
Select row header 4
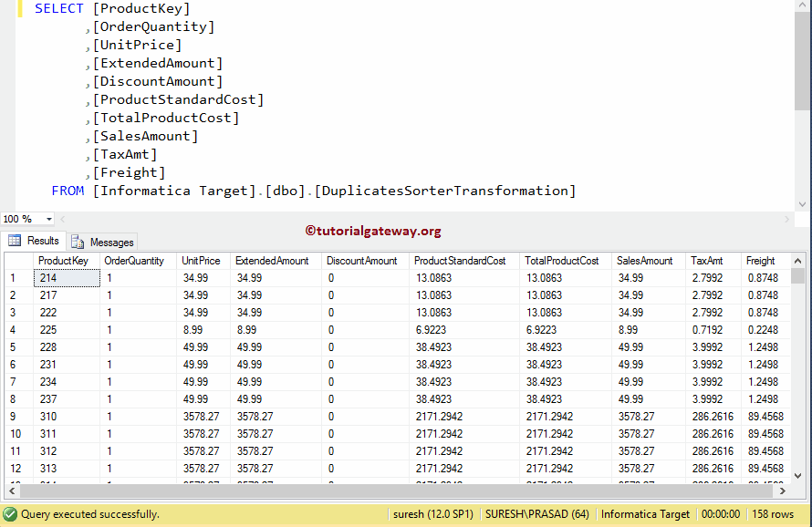pyautogui.click(x=19, y=330)
